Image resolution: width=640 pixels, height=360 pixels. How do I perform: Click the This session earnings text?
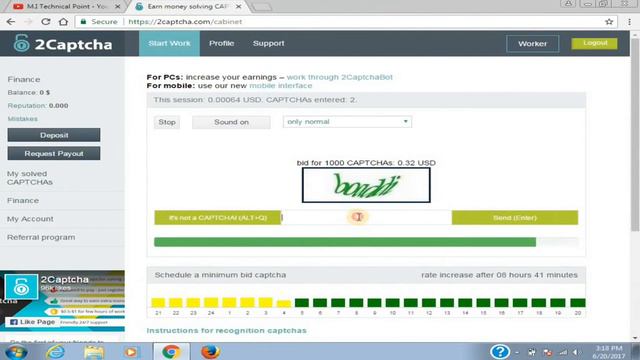[256, 100]
